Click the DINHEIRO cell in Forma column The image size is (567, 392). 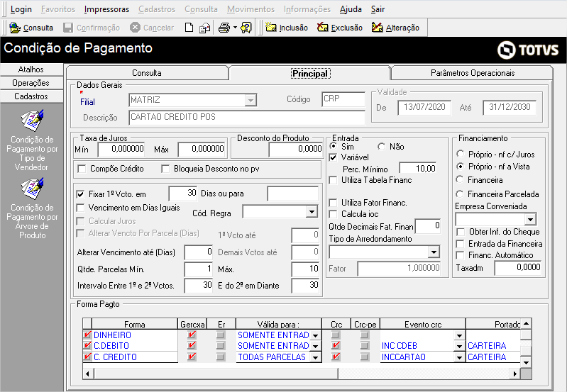135,335
